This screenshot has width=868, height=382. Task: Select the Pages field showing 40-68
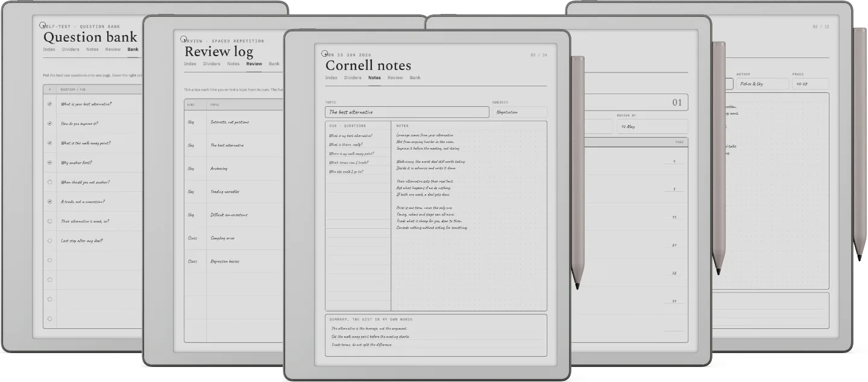point(810,84)
